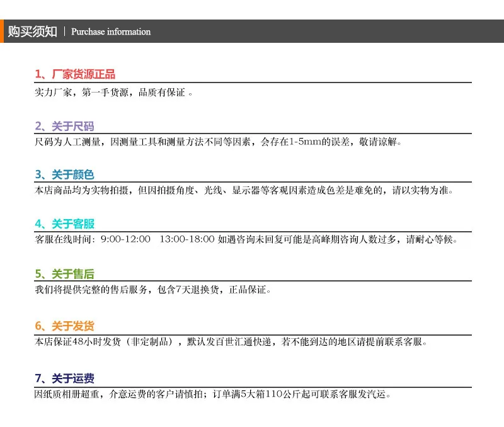Viewport: 504px width, 427px height.
Task: Select heading 7、关于运费
Action: tap(64, 378)
